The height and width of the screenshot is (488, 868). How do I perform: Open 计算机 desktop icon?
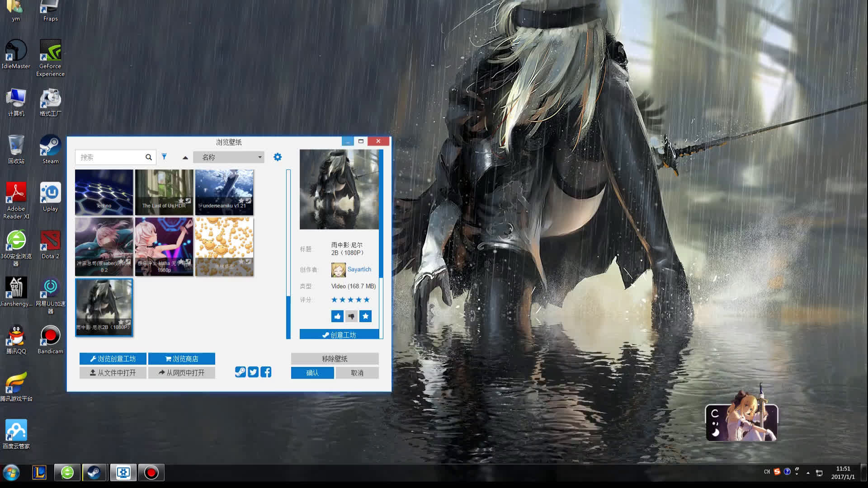[x=16, y=102]
